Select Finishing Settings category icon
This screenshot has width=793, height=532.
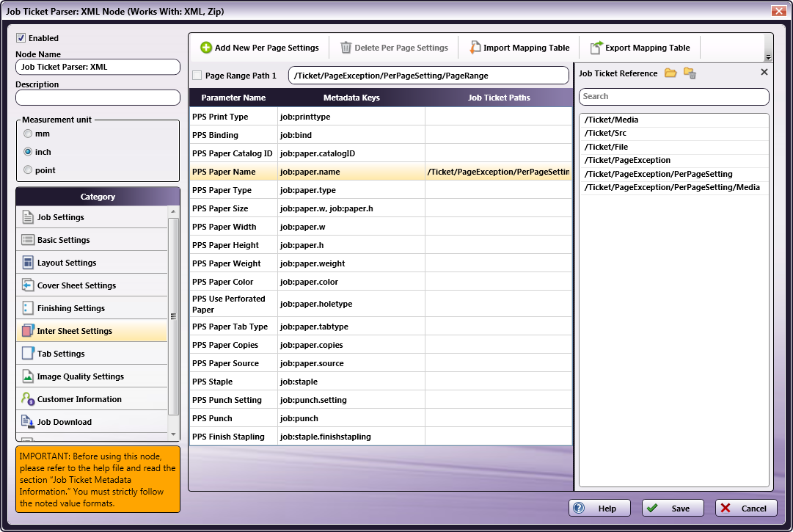click(28, 308)
